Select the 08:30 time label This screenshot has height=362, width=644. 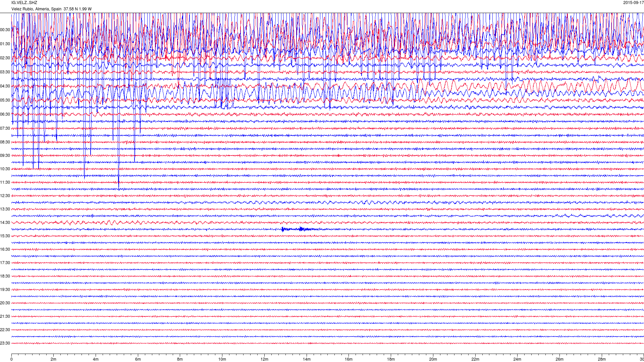point(5,142)
